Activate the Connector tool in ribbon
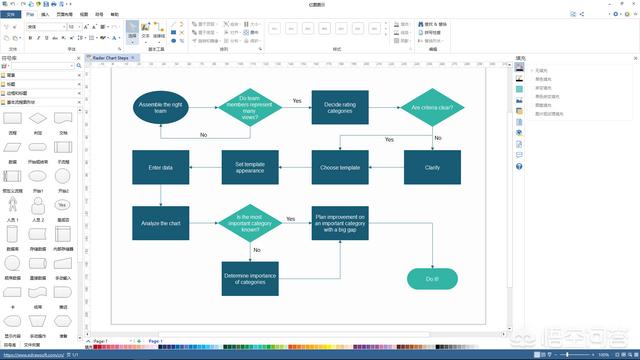640x360 pixels. [159, 31]
